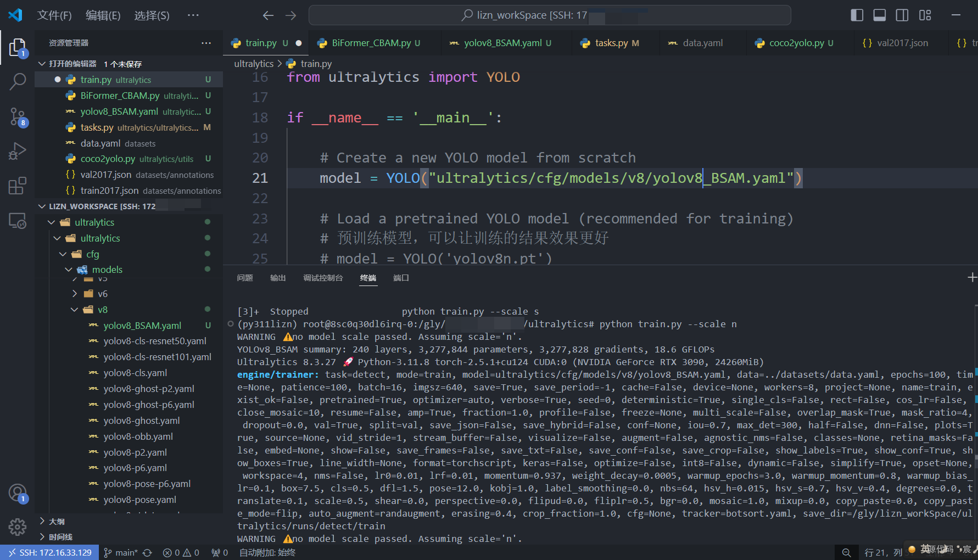The image size is (978, 560).
Task: Collapse the LIZN_WORKSPACE section
Action: click(x=42, y=206)
